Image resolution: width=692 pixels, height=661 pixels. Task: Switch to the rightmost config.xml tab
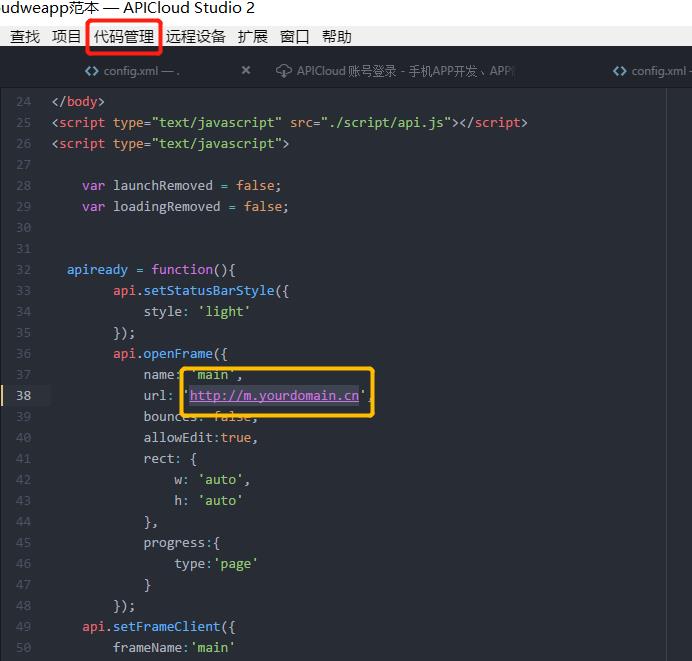pyautogui.click(x=652, y=71)
